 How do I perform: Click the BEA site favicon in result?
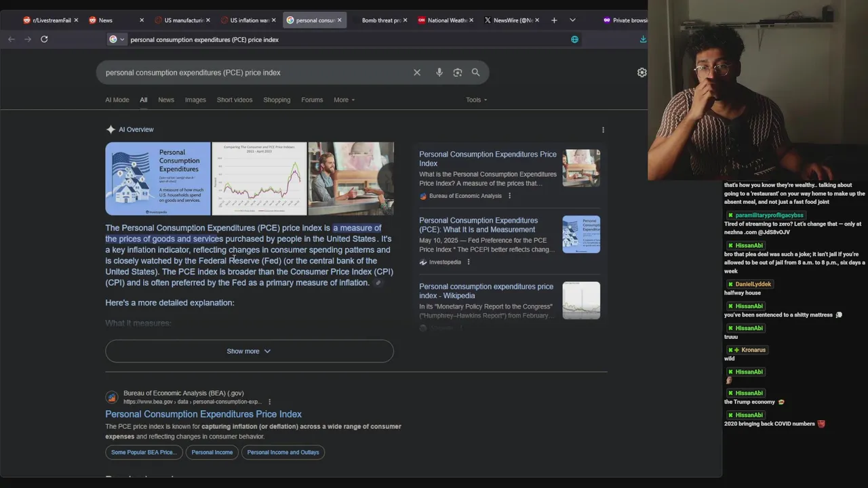(x=112, y=397)
